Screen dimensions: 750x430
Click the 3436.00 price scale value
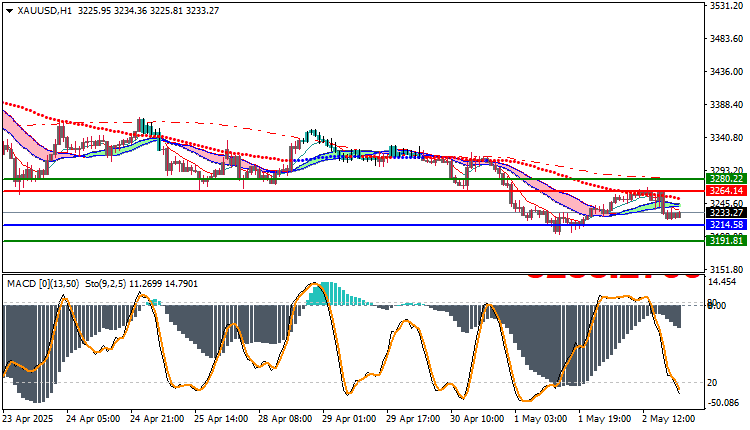[x=727, y=72]
